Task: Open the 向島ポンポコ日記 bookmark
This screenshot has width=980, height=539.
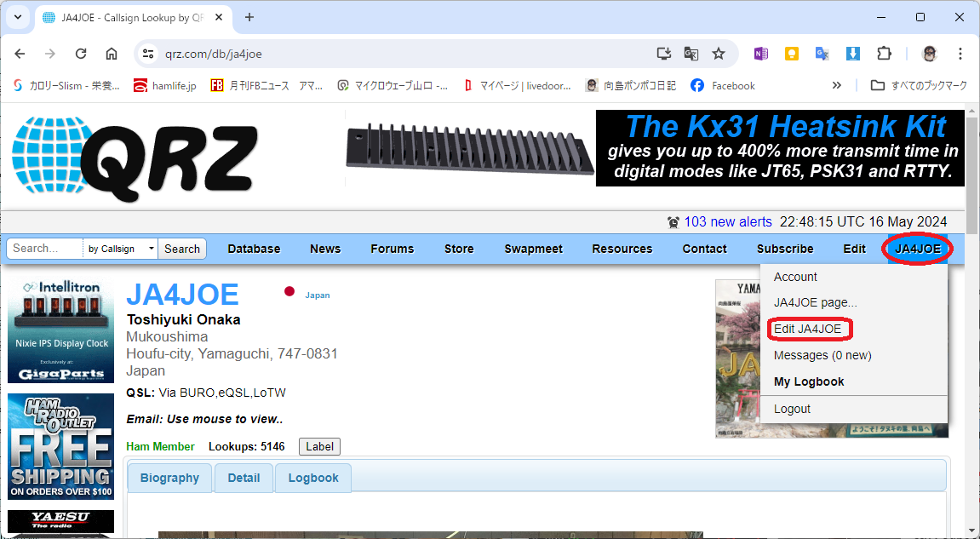Action: [631, 86]
